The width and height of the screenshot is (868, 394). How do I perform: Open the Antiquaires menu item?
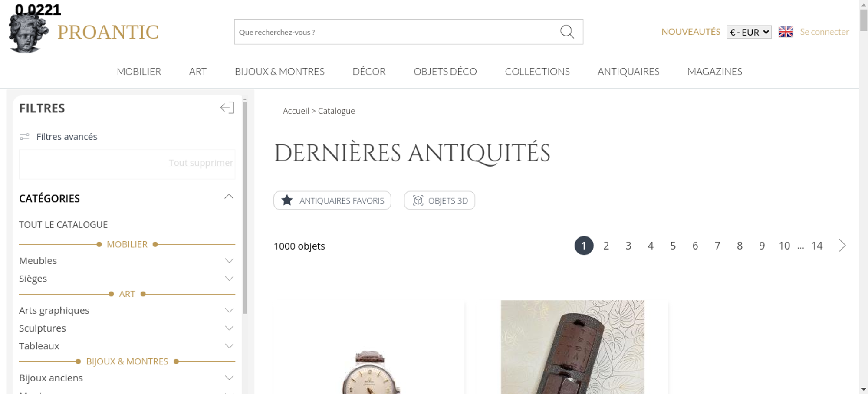coord(628,72)
